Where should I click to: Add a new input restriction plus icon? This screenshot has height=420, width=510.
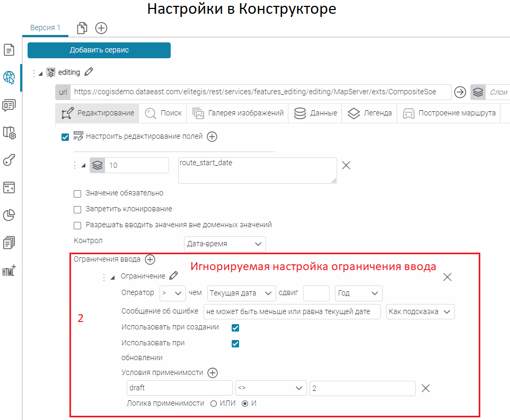(x=150, y=260)
